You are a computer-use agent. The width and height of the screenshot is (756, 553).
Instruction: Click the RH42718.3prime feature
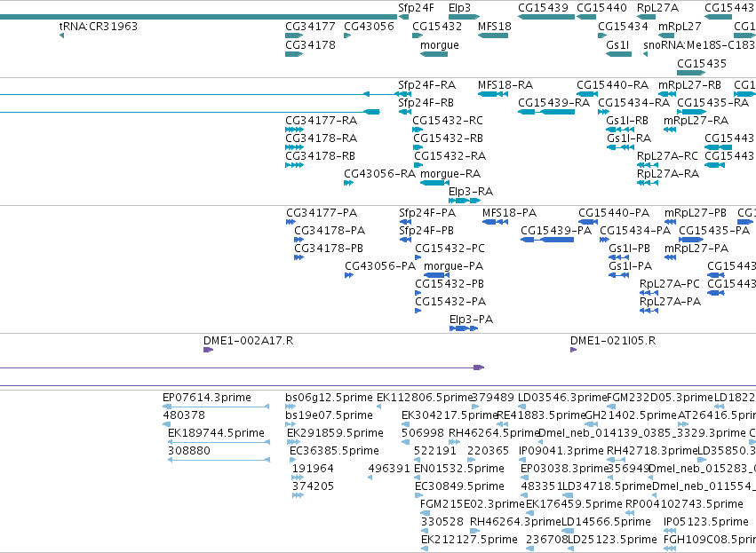[x=617, y=460]
